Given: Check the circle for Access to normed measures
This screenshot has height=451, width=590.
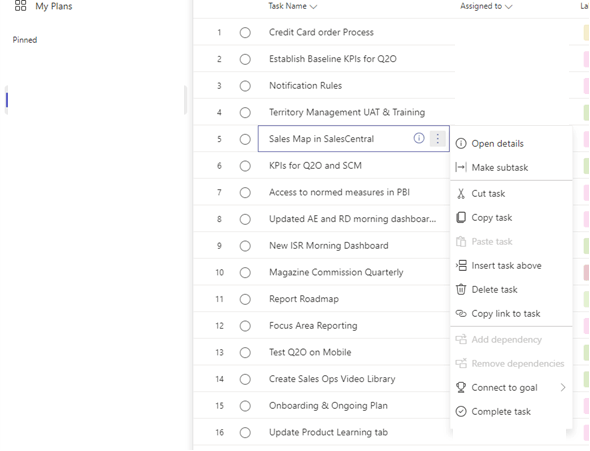Looking at the screenshot, I should pyautogui.click(x=245, y=193).
